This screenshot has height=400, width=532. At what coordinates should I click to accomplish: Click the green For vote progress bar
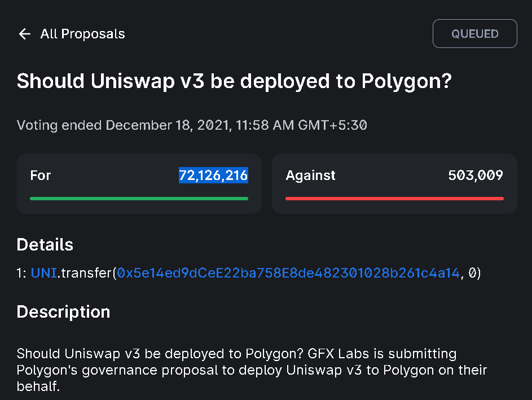pyautogui.click(x=139, y=199)
